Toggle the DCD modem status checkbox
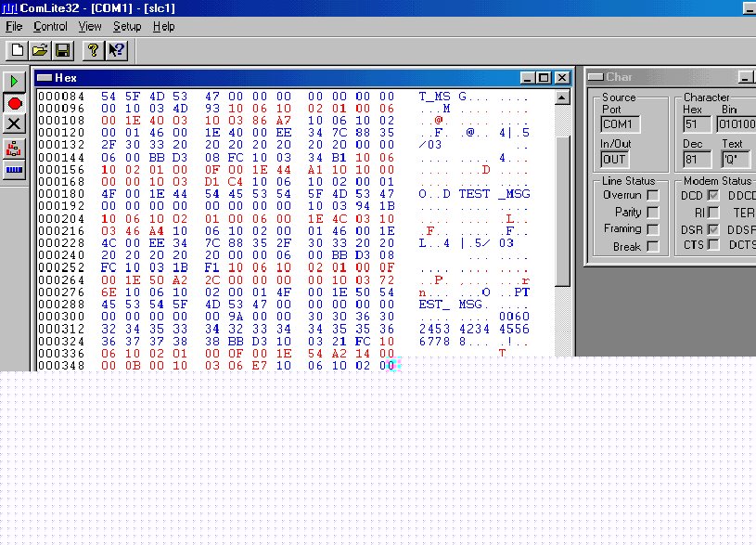 click(x=713, y=195)
